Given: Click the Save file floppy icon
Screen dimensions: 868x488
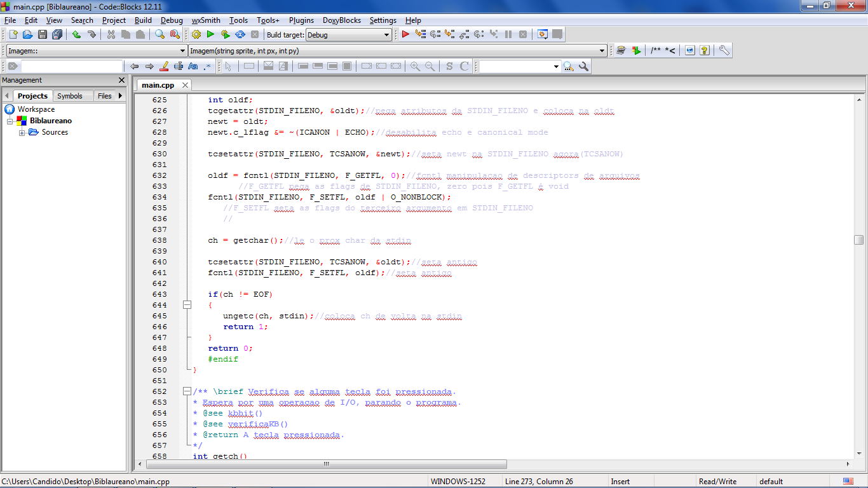Looking at the screenshot, I should (43, 34).
